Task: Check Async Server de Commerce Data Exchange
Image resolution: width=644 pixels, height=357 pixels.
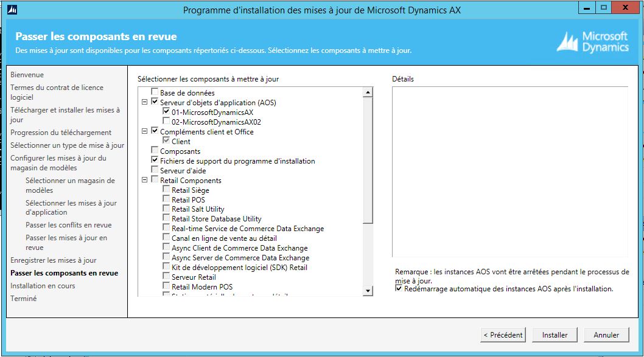Action: point(166,257)
